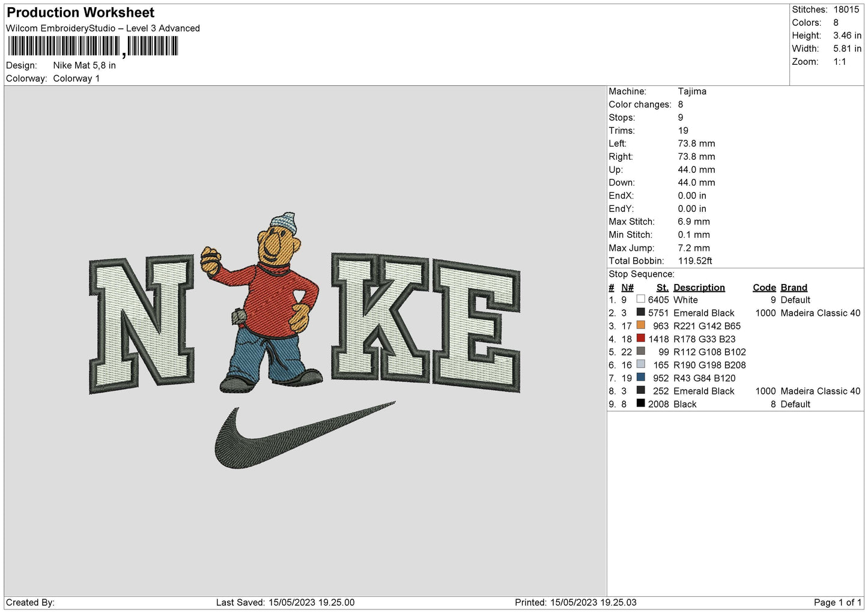Click the Zoom value 1:1

point(840,62)
